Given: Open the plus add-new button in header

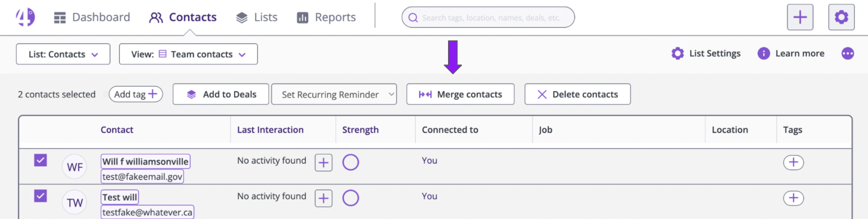Looking at the screenshot, I should (x=800, y=17).
